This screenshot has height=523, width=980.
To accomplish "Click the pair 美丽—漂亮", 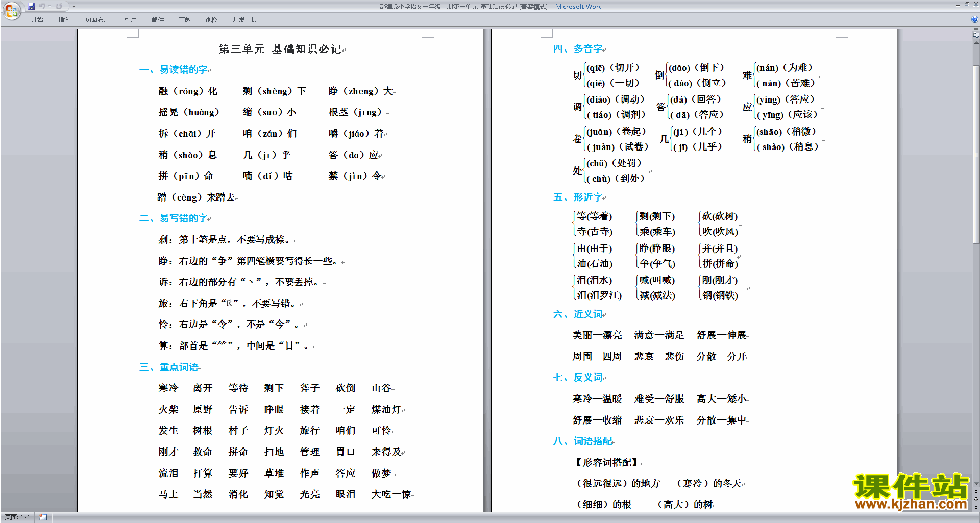I will pyautogui.click(x=597, y=335).
